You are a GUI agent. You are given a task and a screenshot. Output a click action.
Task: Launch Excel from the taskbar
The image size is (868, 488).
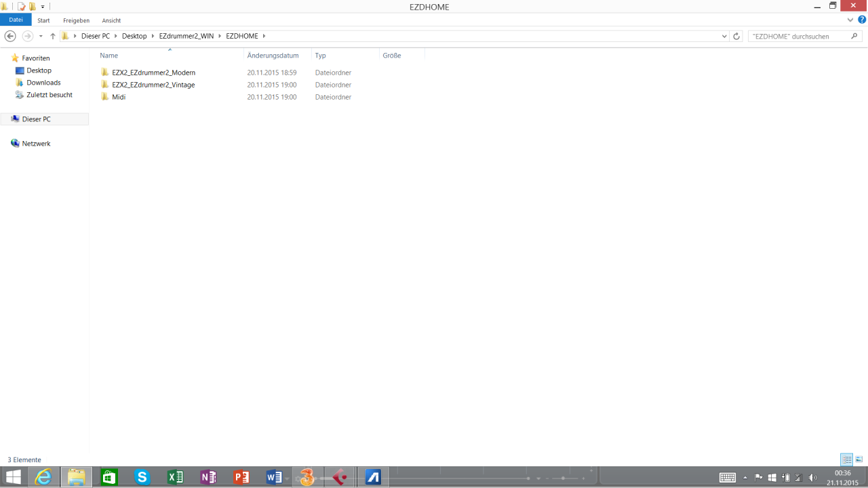(x=175, y=477)
